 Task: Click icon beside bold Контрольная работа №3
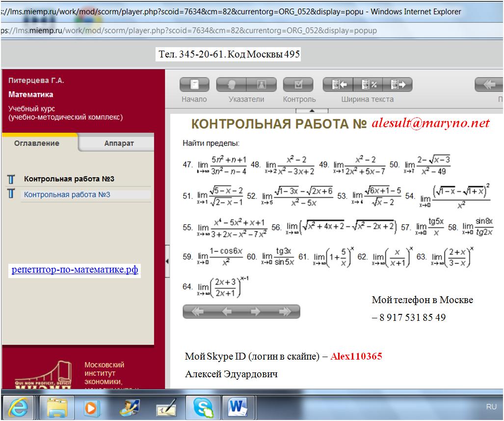pos(11,179)
